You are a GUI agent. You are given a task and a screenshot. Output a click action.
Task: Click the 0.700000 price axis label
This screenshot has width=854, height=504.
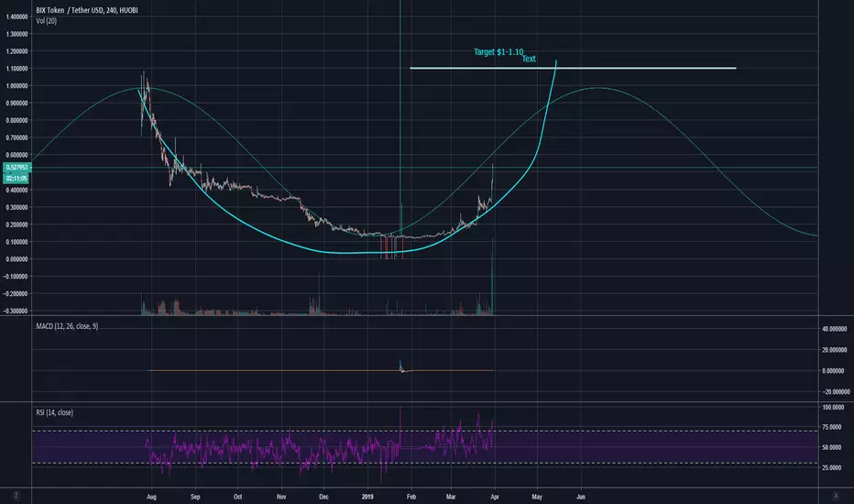click(16, 137)
